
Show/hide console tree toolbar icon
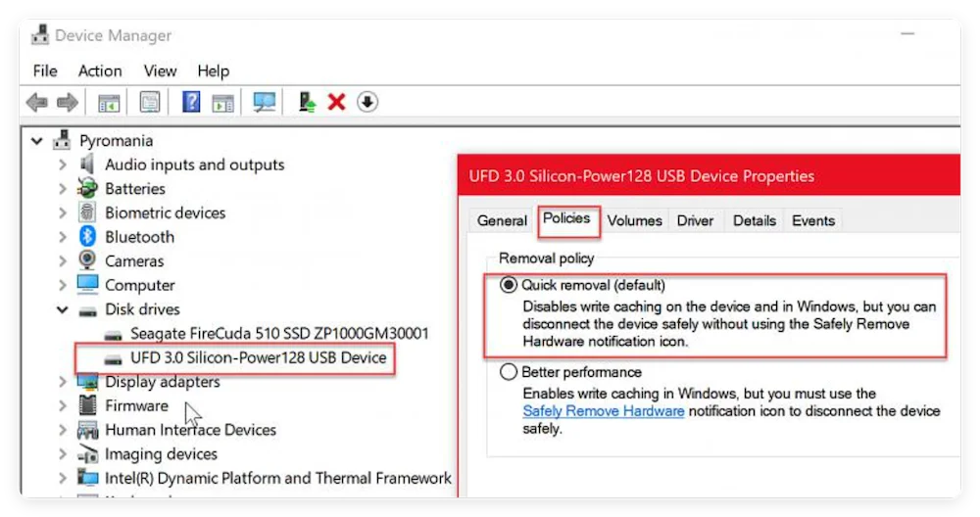point(109,103)
